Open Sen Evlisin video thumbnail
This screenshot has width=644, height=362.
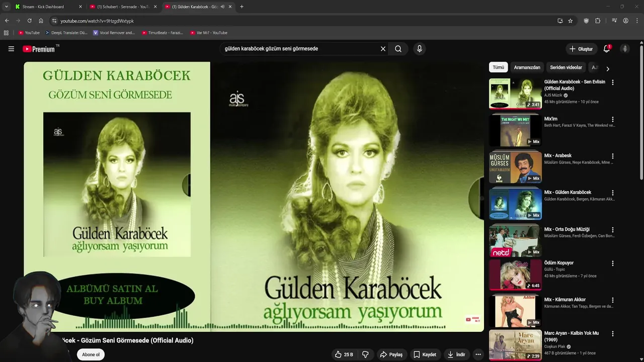pyautogui.click(x=515, y=94)
